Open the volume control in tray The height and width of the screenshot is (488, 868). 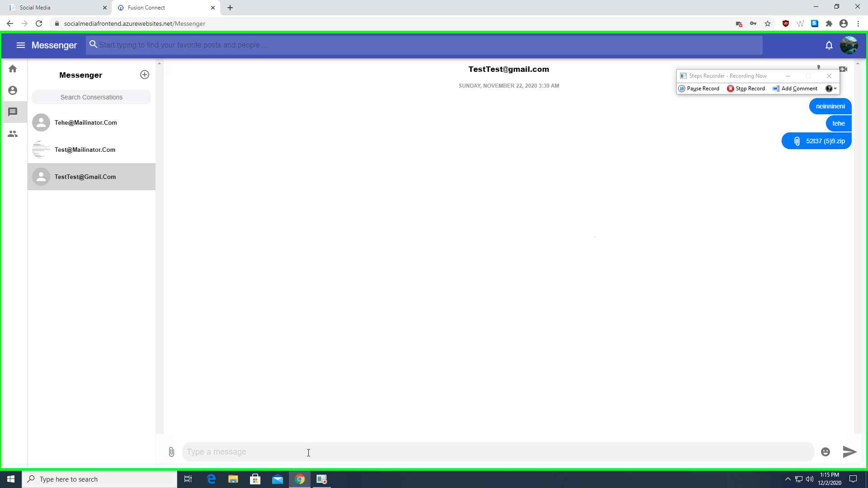pyautogui.click(x=810, y=479)
